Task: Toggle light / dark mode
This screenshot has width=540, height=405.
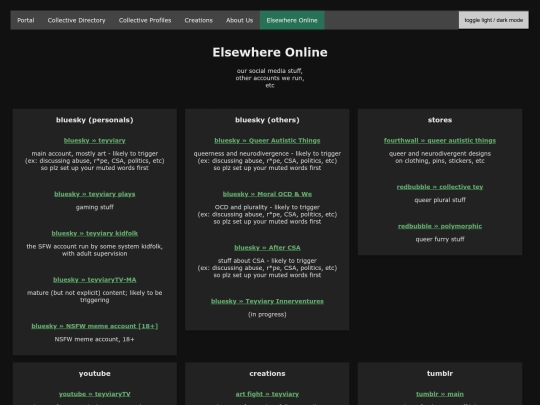Action: click(494, 20)
